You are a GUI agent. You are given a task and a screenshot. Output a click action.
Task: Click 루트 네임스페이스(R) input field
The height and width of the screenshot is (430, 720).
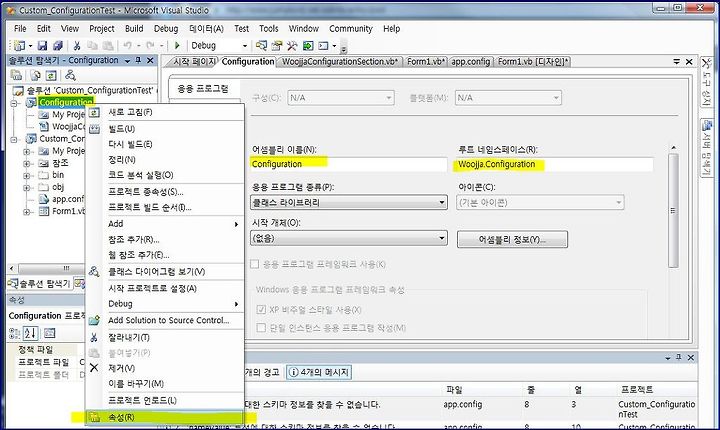tap(554, 164)
